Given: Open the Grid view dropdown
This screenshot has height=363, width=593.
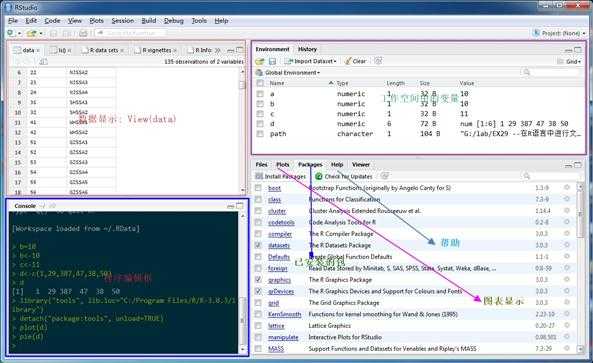Looking at the screenshot, I should coord(570,61).
